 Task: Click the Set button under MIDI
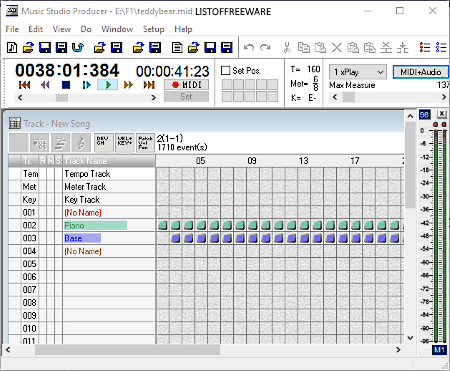coord(186,97)
